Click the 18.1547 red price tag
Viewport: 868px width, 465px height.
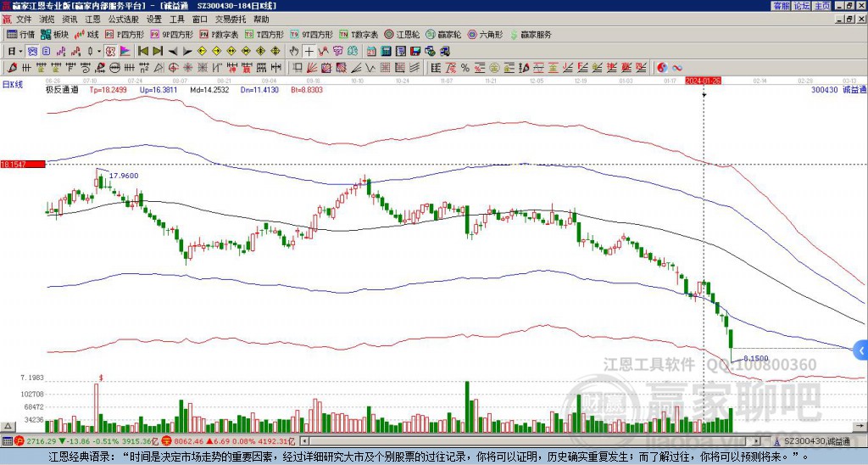(22, 165)
